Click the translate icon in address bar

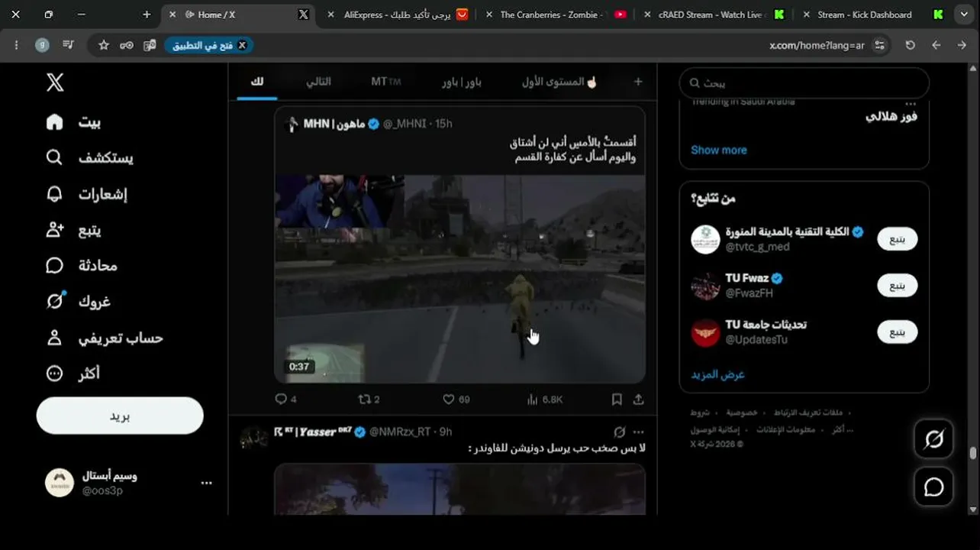150,45
